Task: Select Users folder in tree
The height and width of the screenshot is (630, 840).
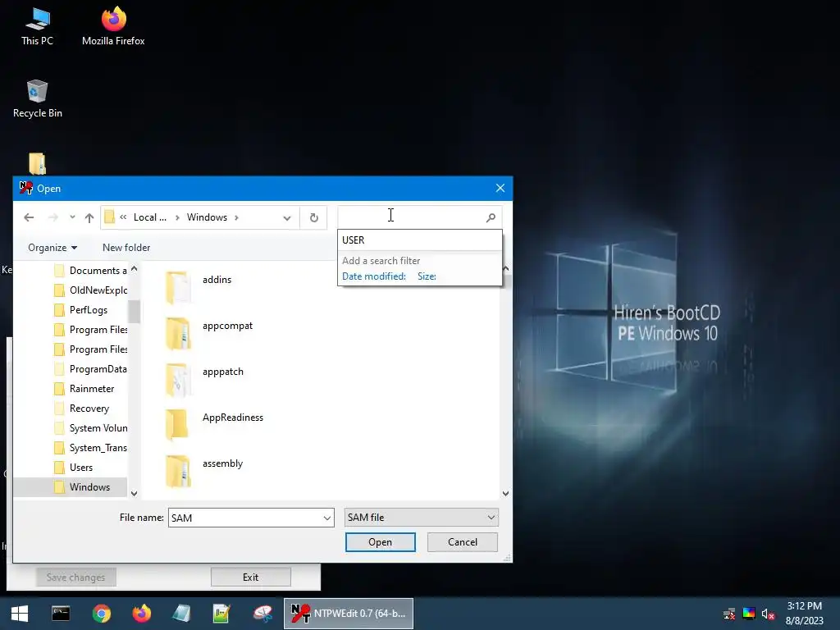Action: pyautogui.click(x=73, y=468)
